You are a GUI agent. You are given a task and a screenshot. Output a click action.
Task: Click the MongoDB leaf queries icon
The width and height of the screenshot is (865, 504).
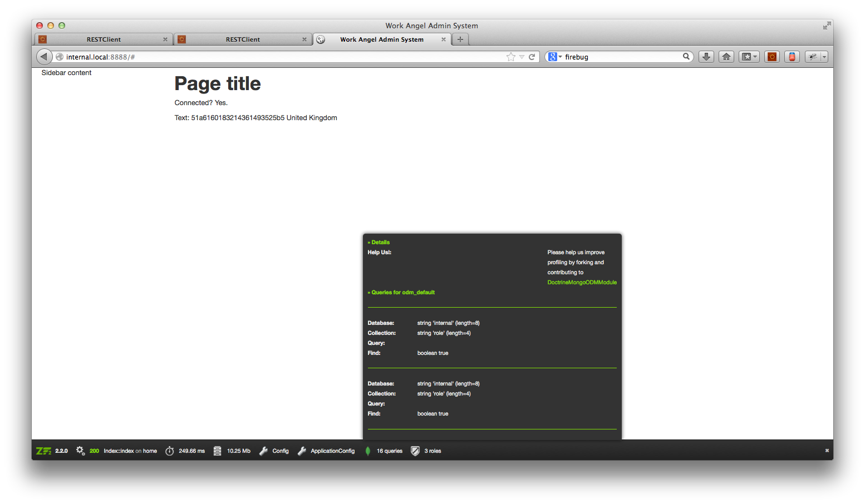pyautogui.click(x=367, y=451)
